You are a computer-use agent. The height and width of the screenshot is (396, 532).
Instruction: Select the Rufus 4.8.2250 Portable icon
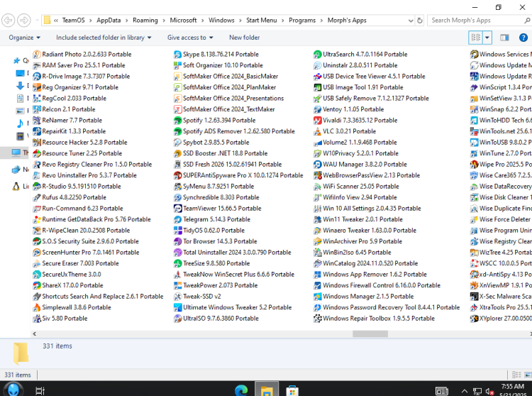pyautogui.click(x=37, y=197)
